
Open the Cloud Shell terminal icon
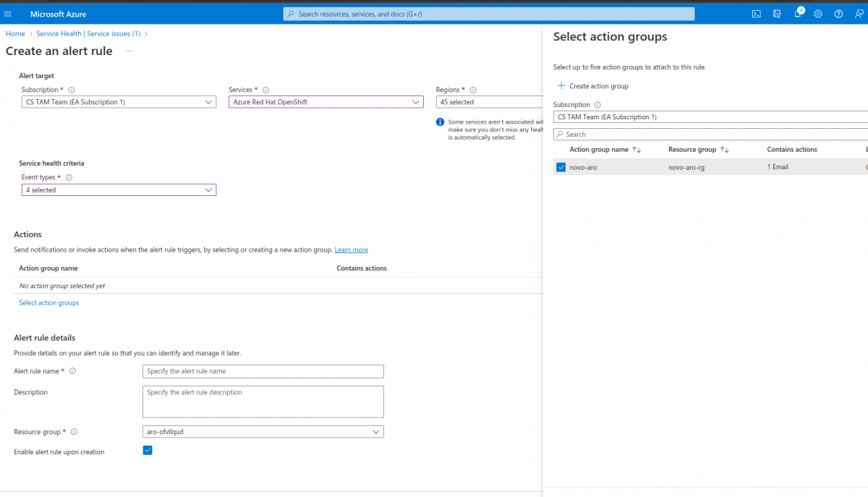click(x=757, y=14)
